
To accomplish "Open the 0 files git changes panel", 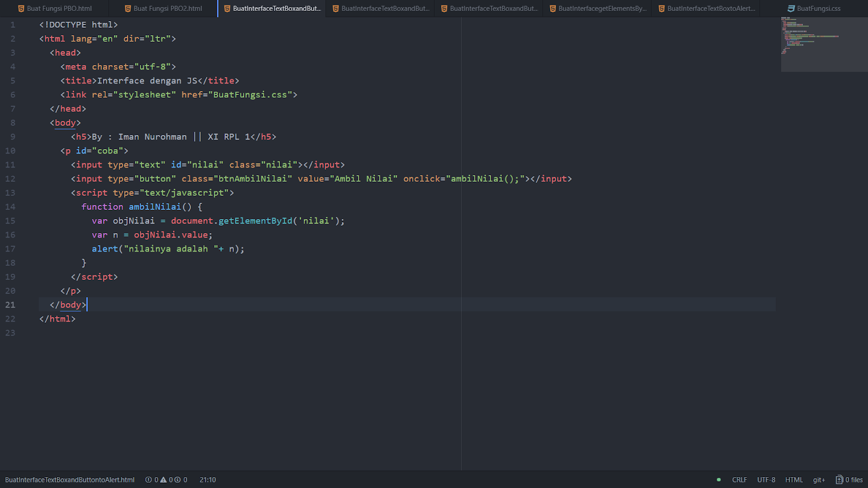I will (x=852, y=479).
